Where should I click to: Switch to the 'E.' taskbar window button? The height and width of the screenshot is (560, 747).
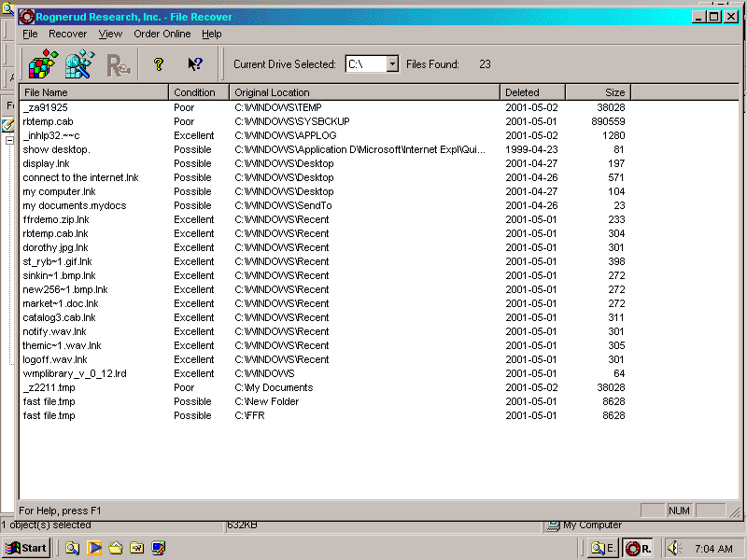click(603, 548)
